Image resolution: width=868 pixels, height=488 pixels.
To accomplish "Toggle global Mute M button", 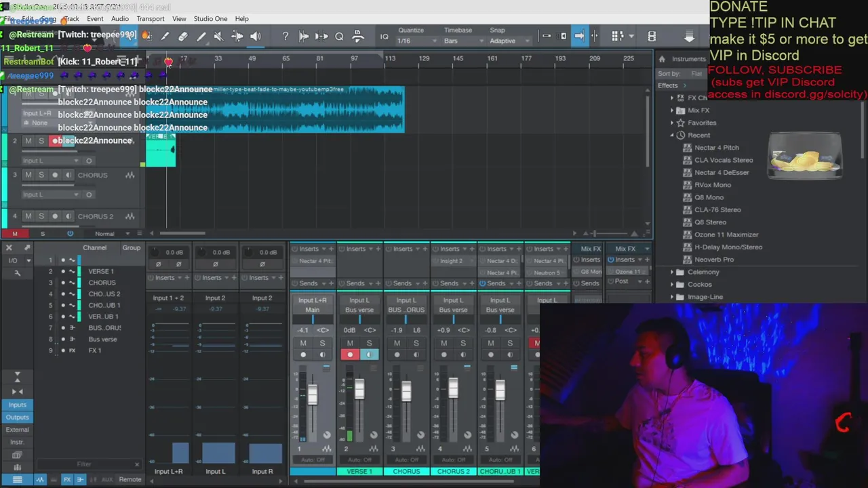I will coord(14,233).
